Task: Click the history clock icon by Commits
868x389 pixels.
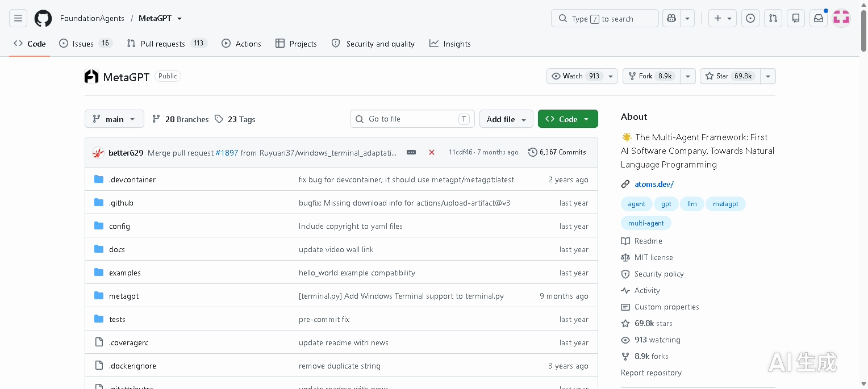Action: point(532,152)
